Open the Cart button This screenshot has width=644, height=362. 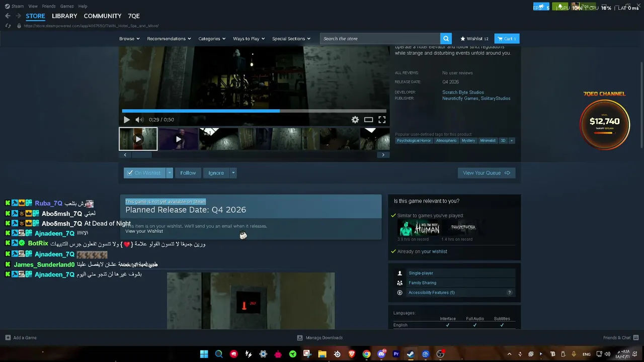tap(507, 39)
